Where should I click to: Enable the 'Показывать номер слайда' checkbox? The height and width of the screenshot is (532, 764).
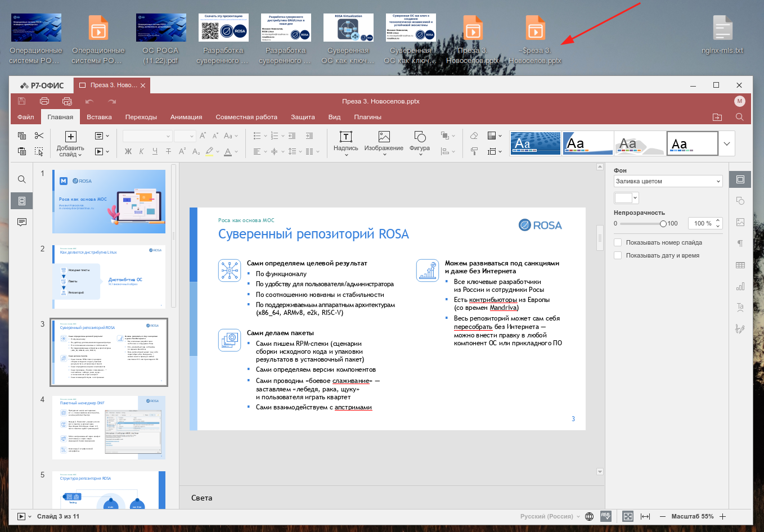tap(618, 242)
